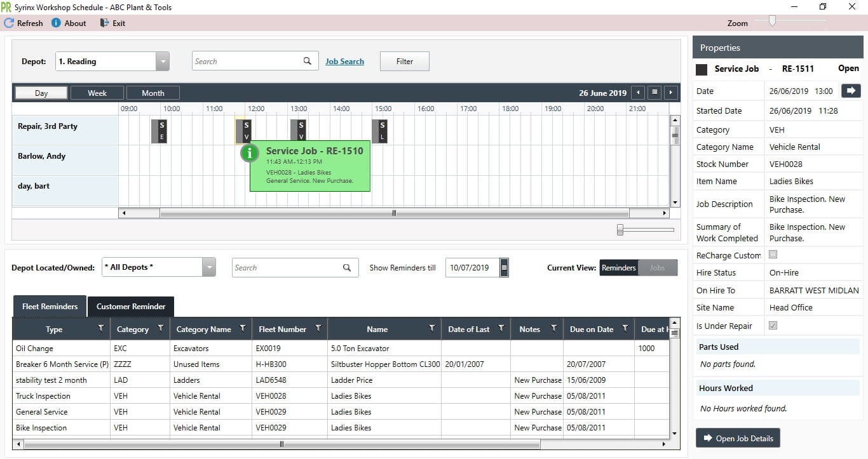Filter the Due on Date column

pyautogui.click(x=625, y=328)
